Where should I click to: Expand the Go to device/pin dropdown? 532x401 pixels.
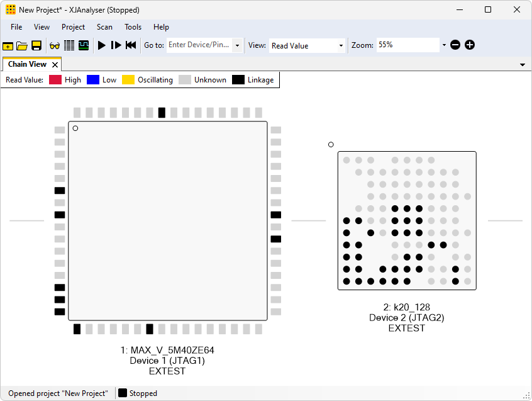click(x=237, y=45)
